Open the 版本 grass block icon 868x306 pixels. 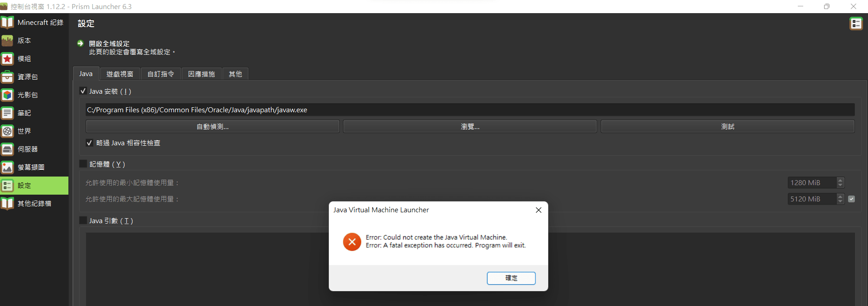pos(7,41)
